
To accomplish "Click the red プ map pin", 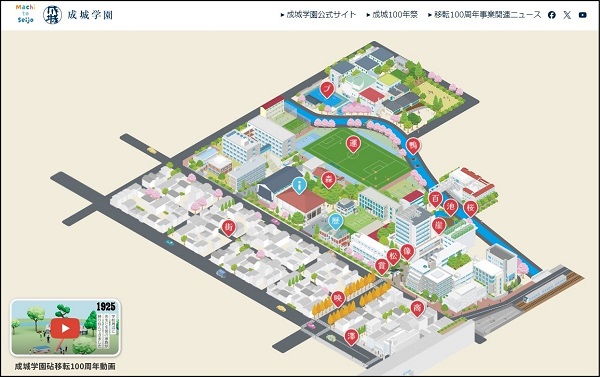I will (327, 90).
